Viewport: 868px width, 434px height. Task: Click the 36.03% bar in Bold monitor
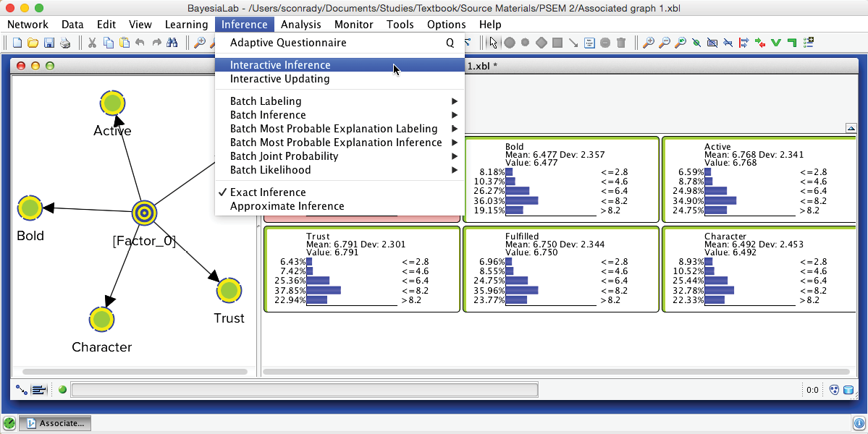(x=522, y=200)
